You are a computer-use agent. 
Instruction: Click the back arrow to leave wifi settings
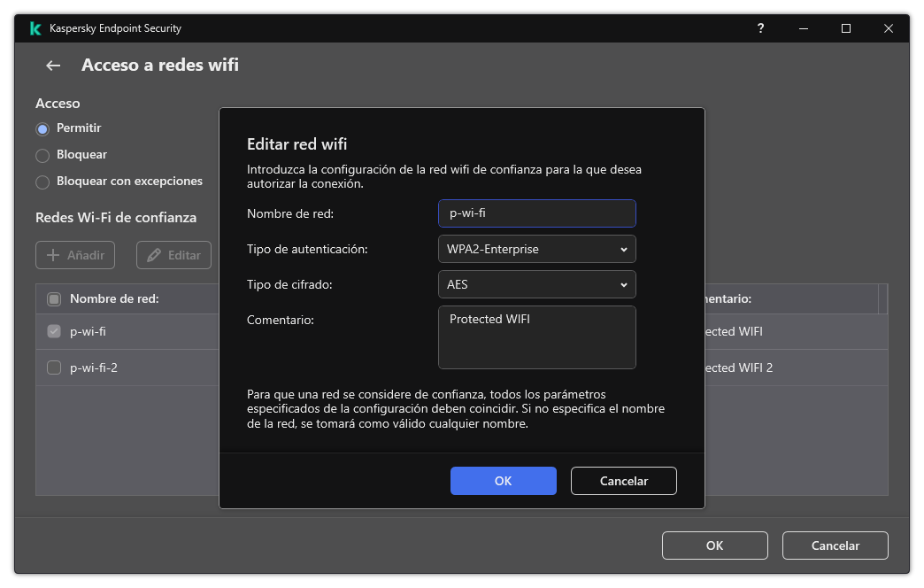click(52, 66)
